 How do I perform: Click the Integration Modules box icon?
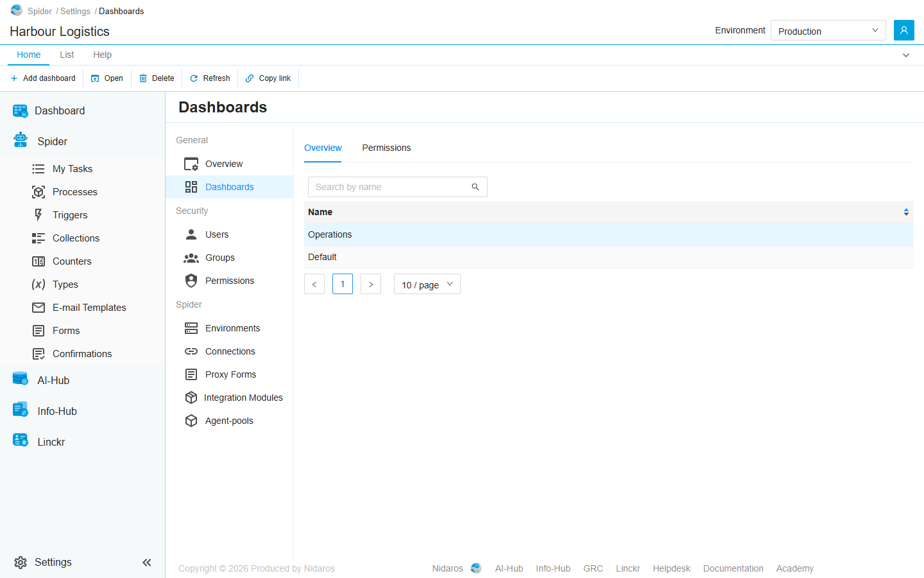(x=191, y=398)
